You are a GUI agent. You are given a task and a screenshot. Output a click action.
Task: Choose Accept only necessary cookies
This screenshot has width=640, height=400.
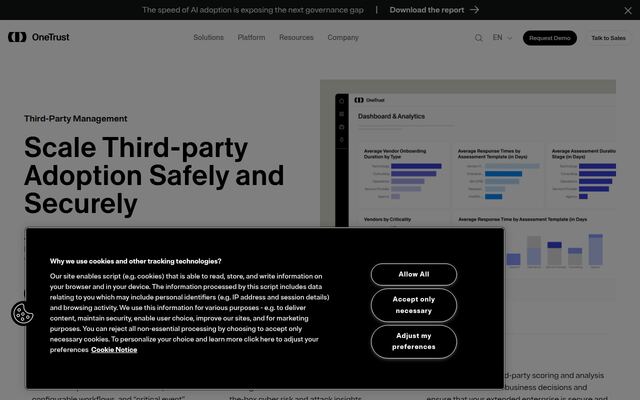(x=414, y=305)
